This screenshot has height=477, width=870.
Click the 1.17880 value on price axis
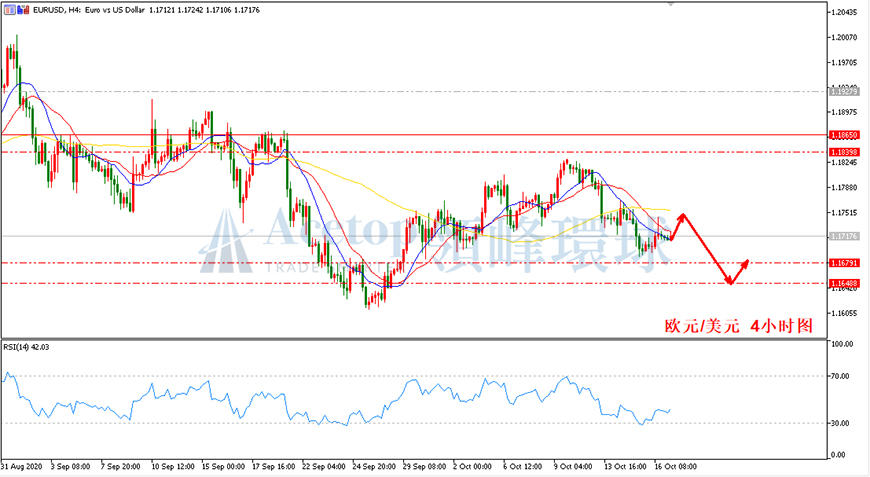844,187
